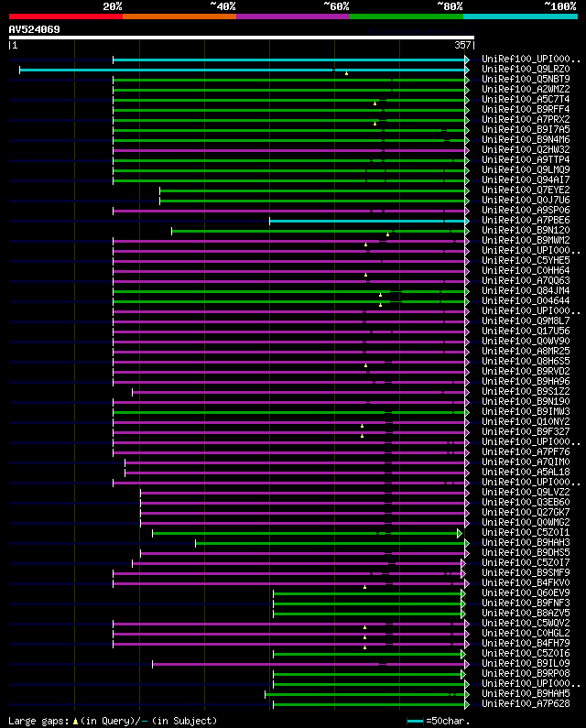Open hit UniRef100_Q5NBT9
The height and width of the screenshot is (728, 586).
526,80
